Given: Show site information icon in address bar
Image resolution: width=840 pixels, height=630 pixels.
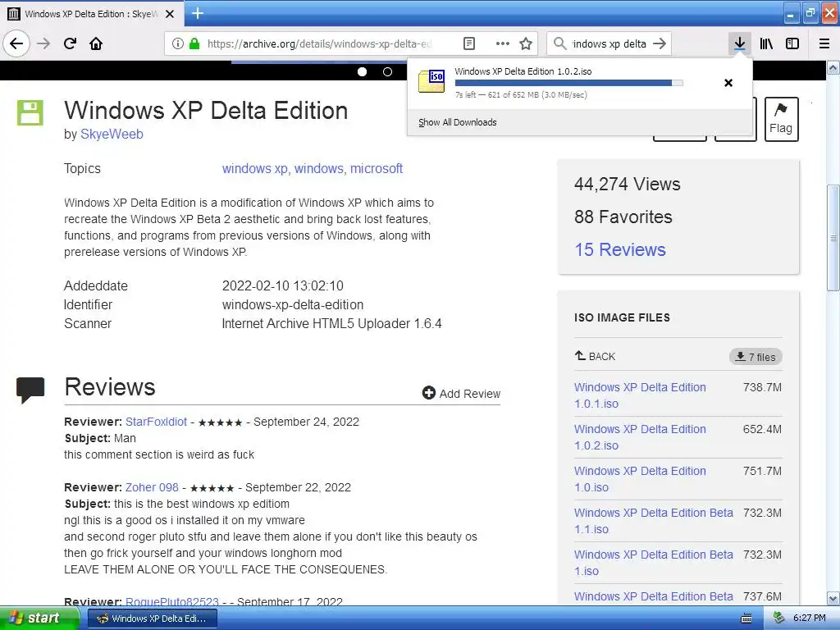Looking at the screenshot, I should coord(177,44).
